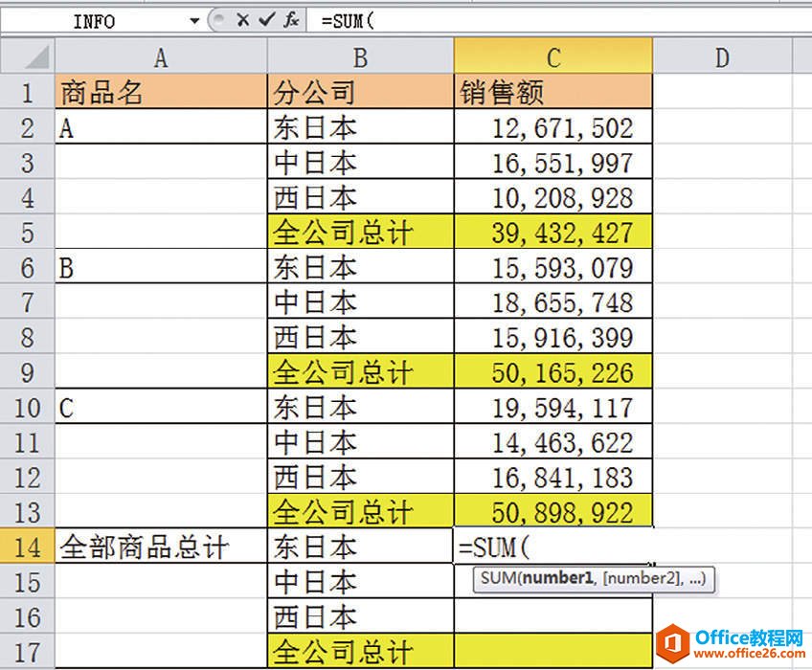Select 东日本 in row 10
The height and width of the screenshot is (670, 812).
pyautogui.click(x=360, y=407)
